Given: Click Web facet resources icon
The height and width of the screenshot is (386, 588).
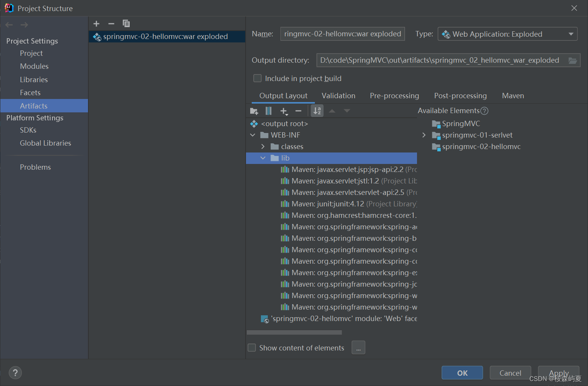Looking at the screenshot, I should 265,319.
